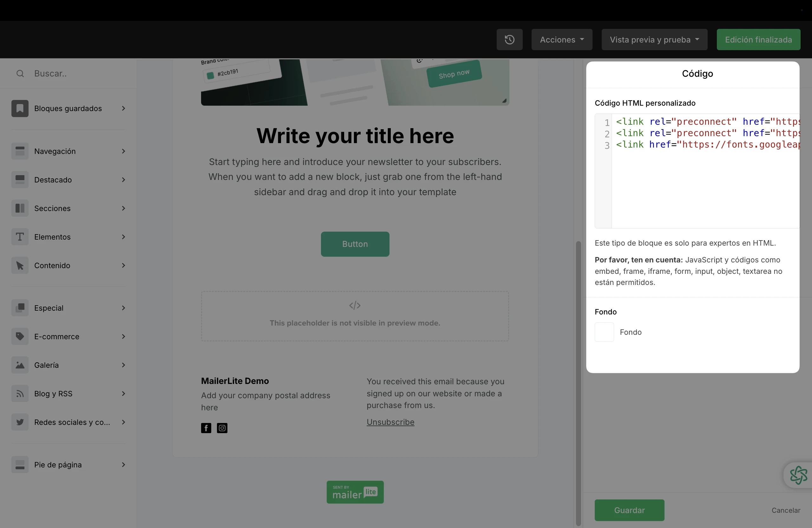Viewport: 812px width, 528px height.
Task: Expand the Secciones category chevron
Action: [123, 208]
